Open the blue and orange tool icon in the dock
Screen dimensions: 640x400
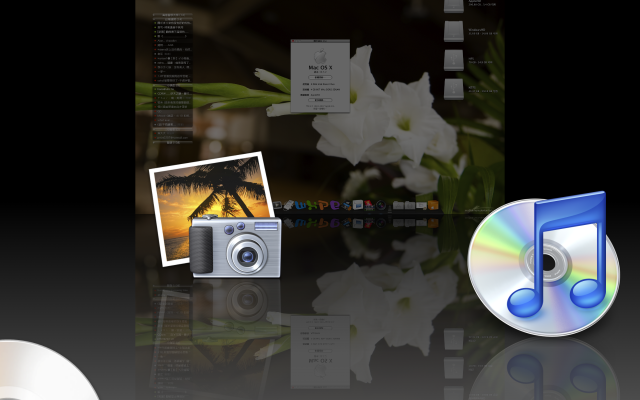tap(346, 205)
